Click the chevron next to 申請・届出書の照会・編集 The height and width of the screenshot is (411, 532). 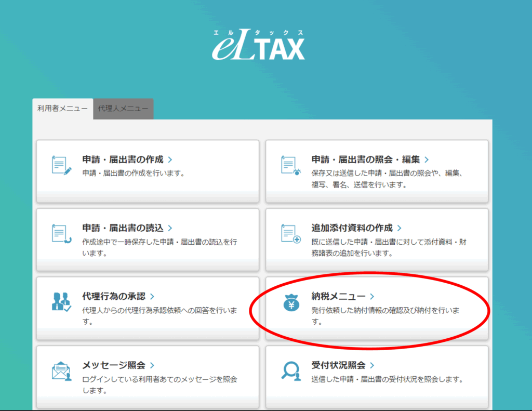click(x=427, y=160)
